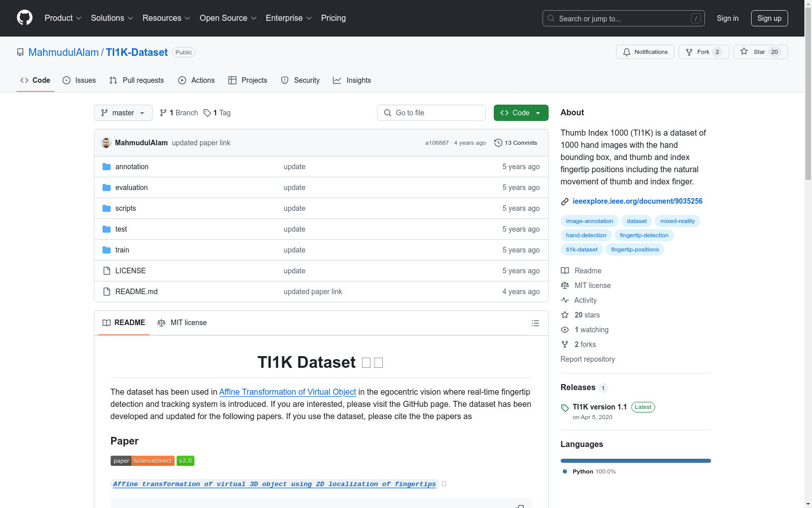Click the fingertip-detection topic tag
Screen dimensions: 812x508
tap(644, 235)
